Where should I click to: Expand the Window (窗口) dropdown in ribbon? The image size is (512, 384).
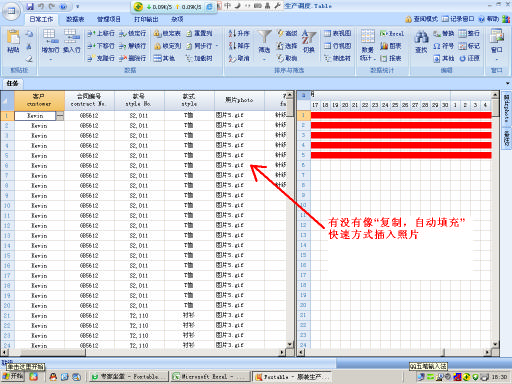click(496, 60)
